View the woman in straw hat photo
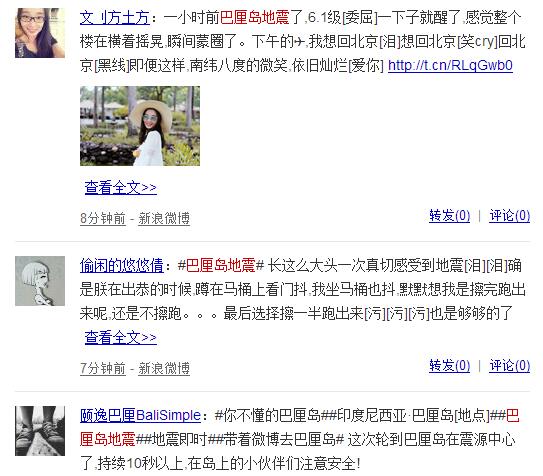Viewport: 543px width, 476px height. pos(140,126)
